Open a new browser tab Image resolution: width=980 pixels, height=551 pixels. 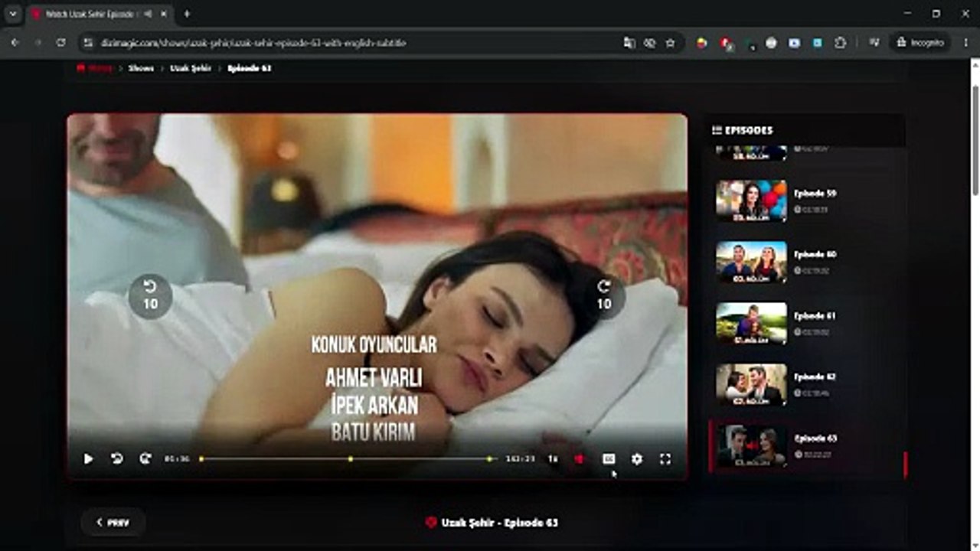point(186,14)
